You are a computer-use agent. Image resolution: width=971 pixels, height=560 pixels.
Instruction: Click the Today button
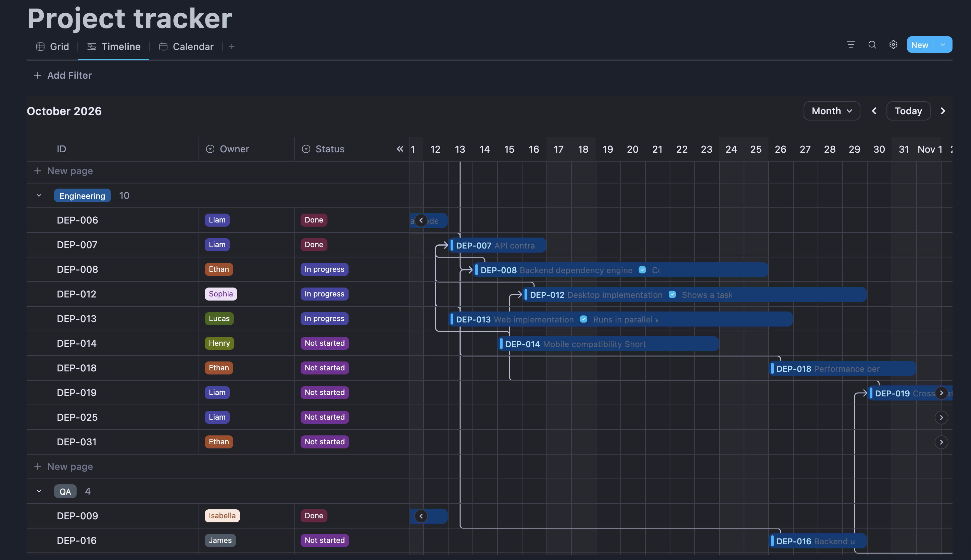908,111
